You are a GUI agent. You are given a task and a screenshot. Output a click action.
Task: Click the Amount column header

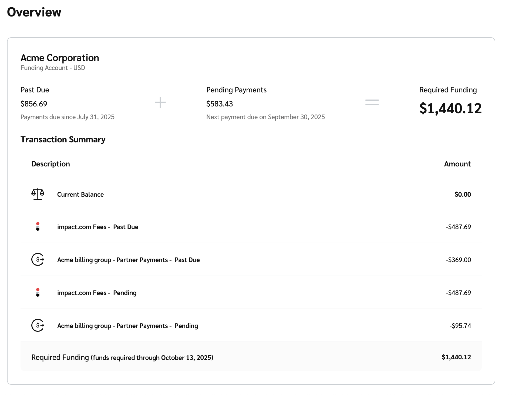457,164
